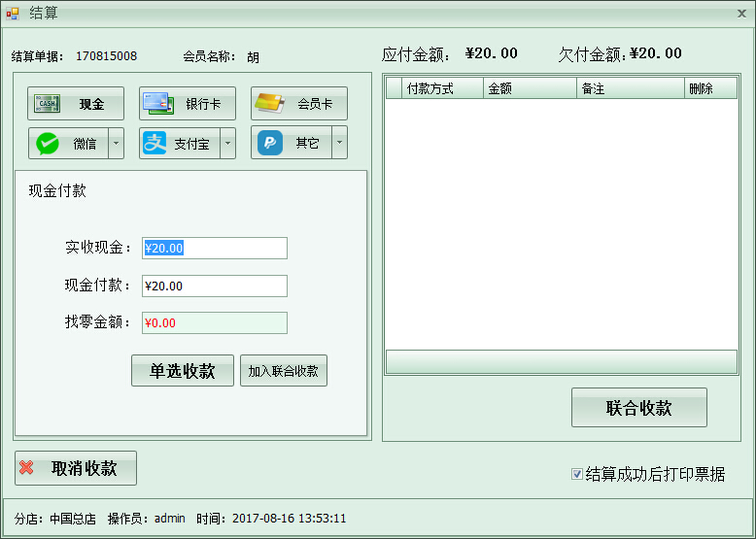Screen dimensions: 756x539
Task: Select the other (其它) payment icon
Action: (269, 144)
